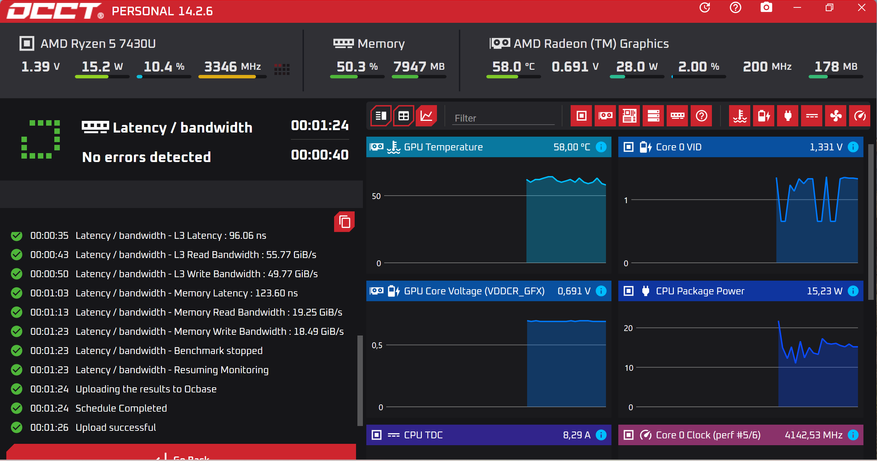Click the AMD Ryzen 5 7430U chip icon
The image size is (877, 461).
(26, 43)
